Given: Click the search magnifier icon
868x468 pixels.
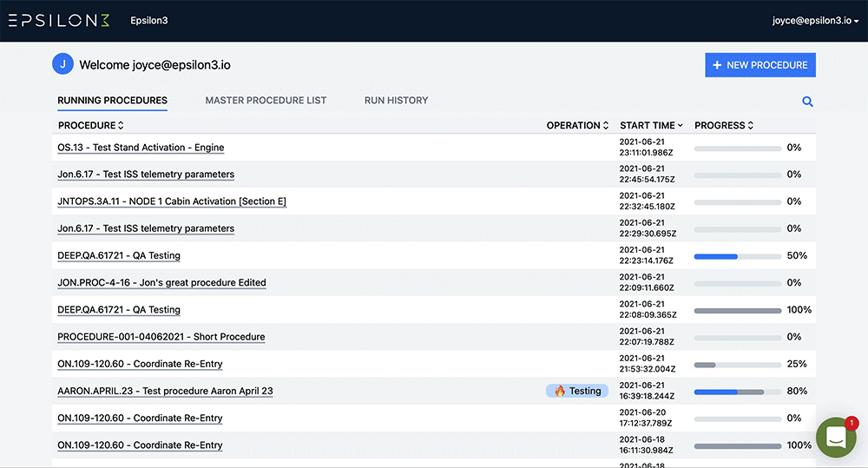Looking at the screenshot, I should coord(807,102).
